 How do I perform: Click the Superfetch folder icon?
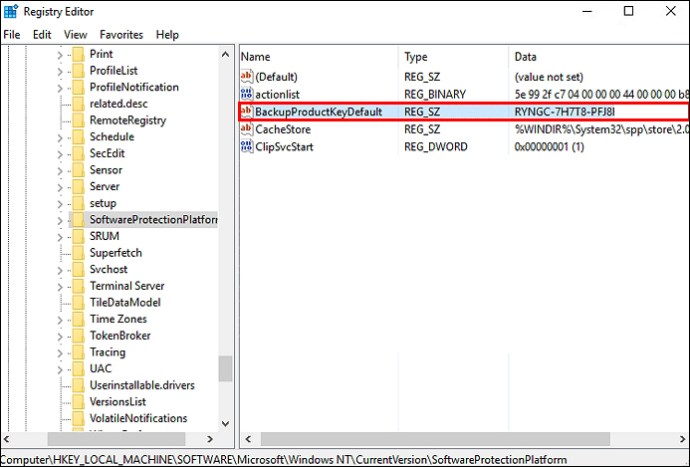78,253
